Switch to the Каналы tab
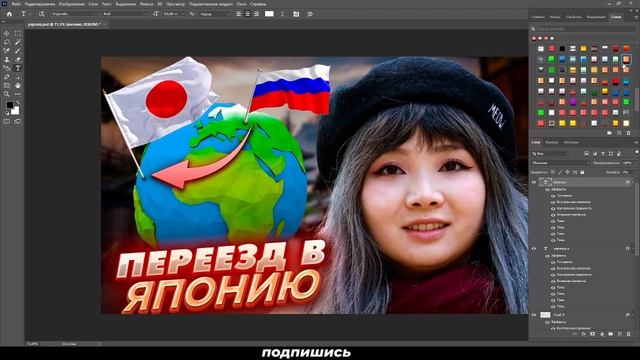This screenshot has width=640, height=360. (551, 142)
